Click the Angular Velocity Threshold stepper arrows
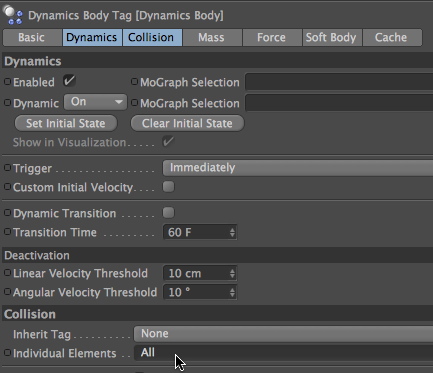This screenshot has width=433, height=373. click(x=232, y=292)
